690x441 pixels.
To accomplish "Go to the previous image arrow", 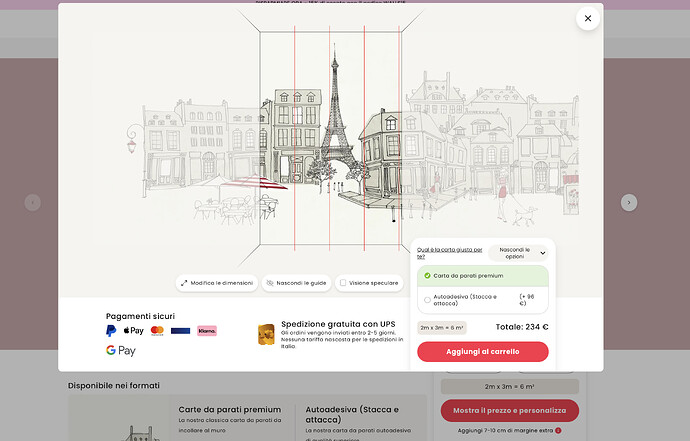I will click(x=33, y=202).
